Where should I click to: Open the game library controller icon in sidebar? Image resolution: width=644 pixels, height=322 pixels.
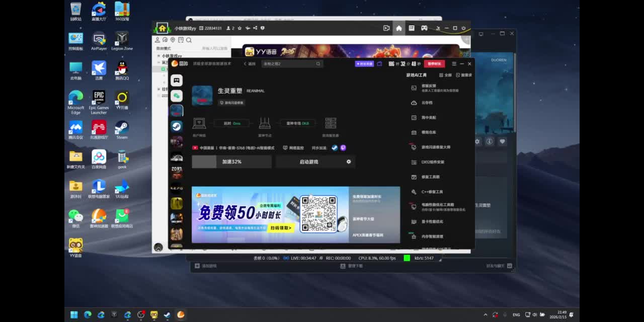pos(176,80)
